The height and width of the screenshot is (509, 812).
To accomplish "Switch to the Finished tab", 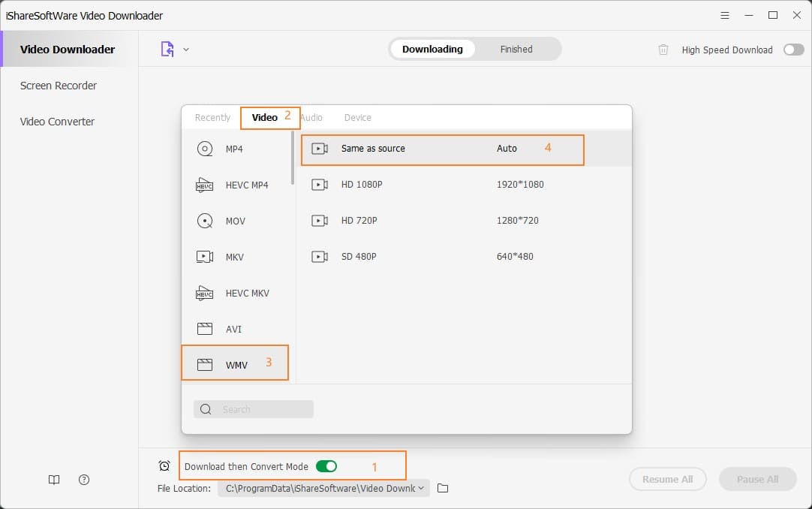I will (516, 49).
